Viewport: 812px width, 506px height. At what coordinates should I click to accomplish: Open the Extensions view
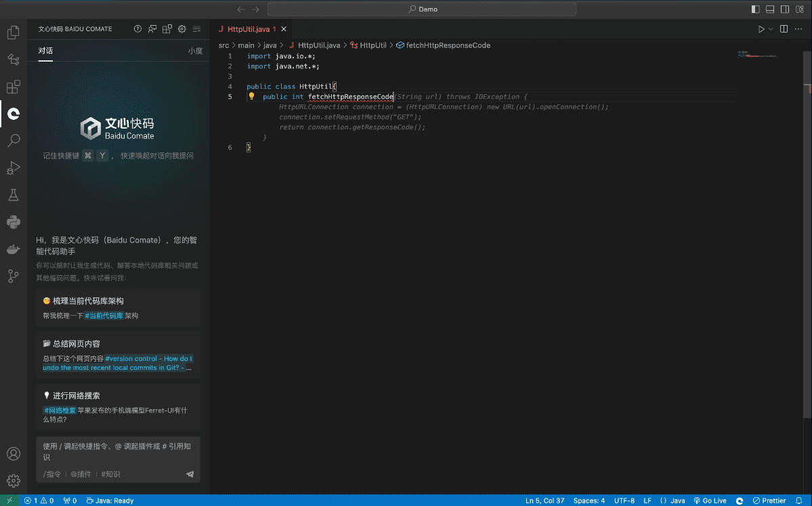coord(14,87)
